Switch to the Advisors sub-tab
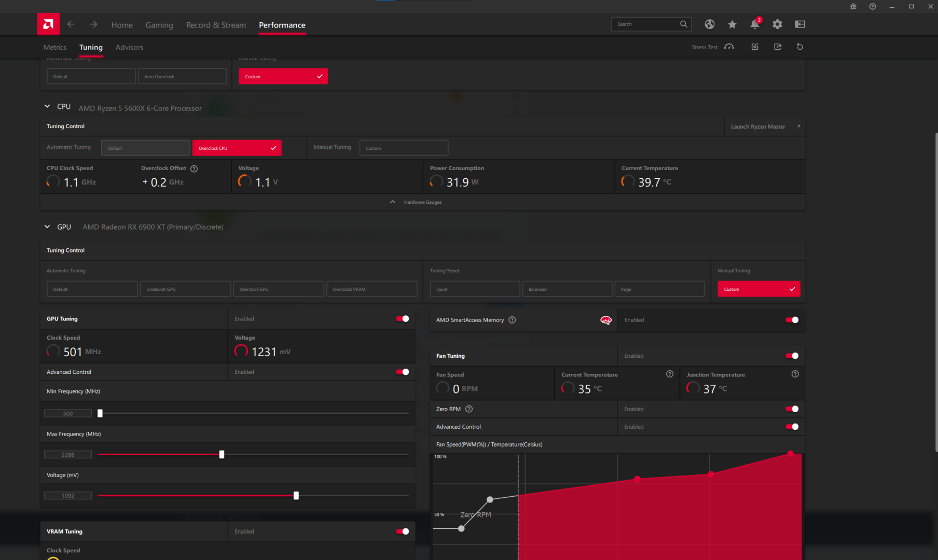The width and height of the screenshot is (938, 560). pos(130,47)
